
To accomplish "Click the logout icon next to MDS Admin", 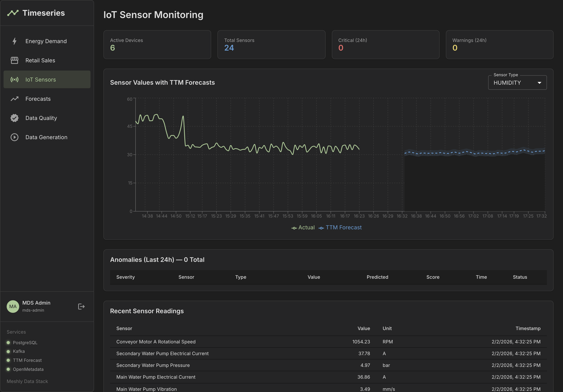I will pos(81,306).
